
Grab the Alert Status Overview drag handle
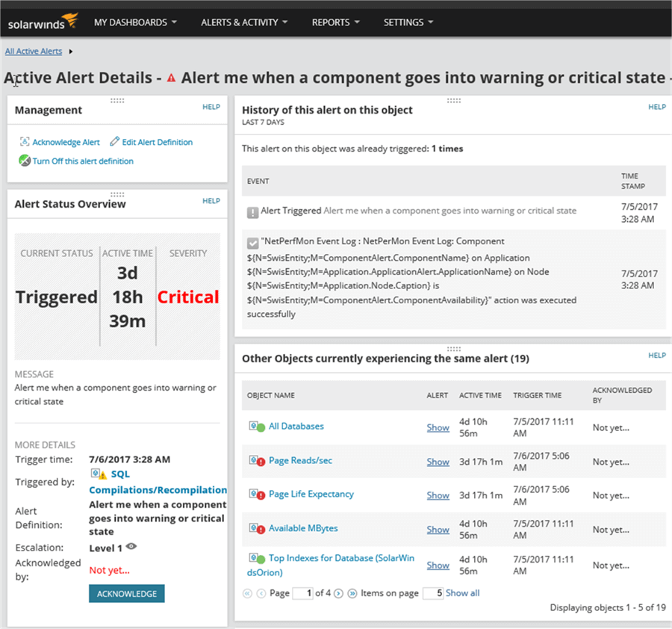click(x=117, y=194)
